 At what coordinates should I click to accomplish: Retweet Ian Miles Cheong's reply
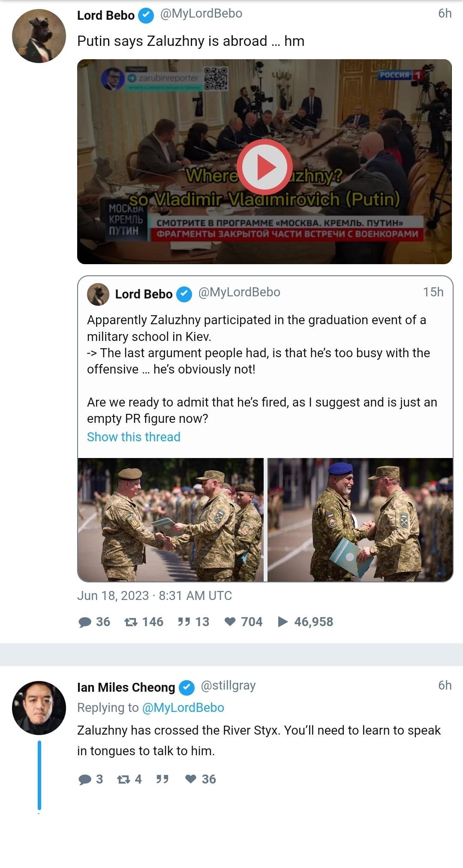(124, 779)
